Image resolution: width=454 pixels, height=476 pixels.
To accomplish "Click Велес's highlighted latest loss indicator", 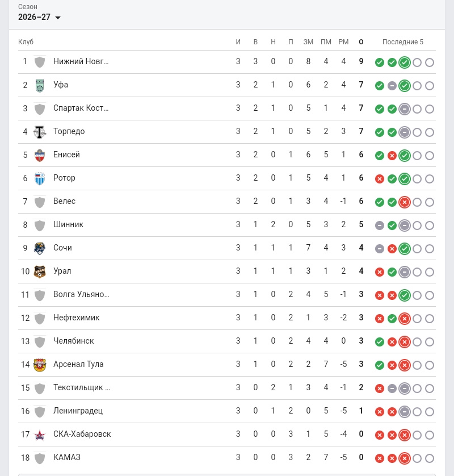I will coord(404,202).
